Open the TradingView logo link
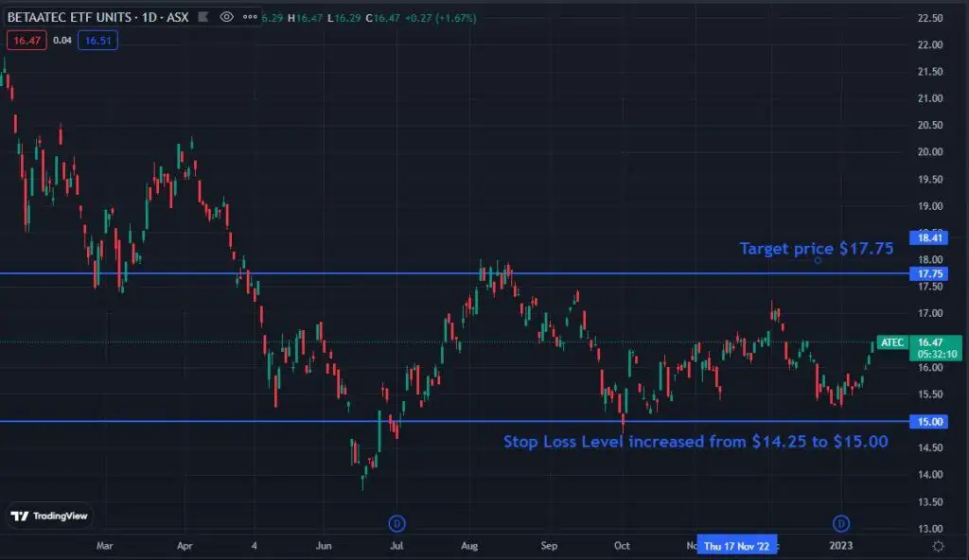Viewport: 969px width, 560px height. point(49,516)
